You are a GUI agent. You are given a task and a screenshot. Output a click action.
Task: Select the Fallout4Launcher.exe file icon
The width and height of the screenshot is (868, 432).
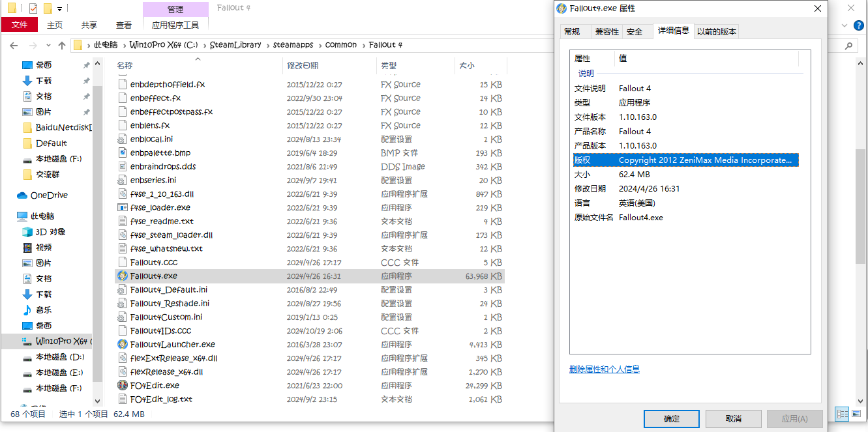click(x=122, y=344)
